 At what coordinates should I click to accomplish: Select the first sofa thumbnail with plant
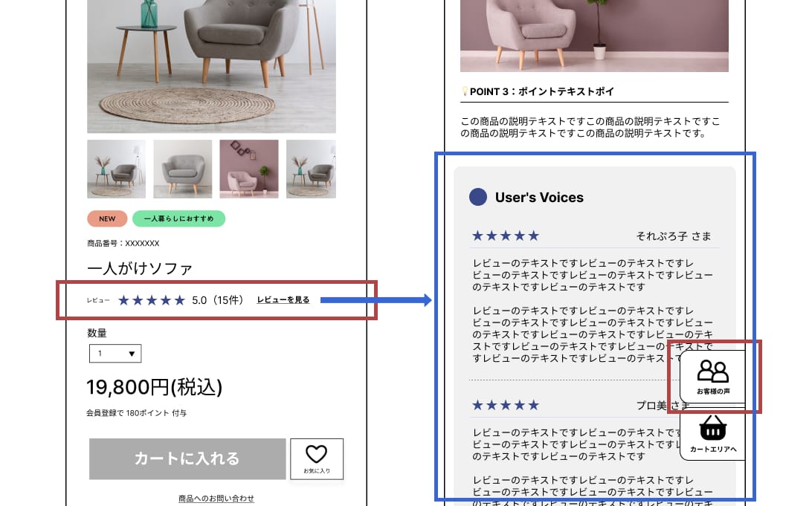pos(116,169)
